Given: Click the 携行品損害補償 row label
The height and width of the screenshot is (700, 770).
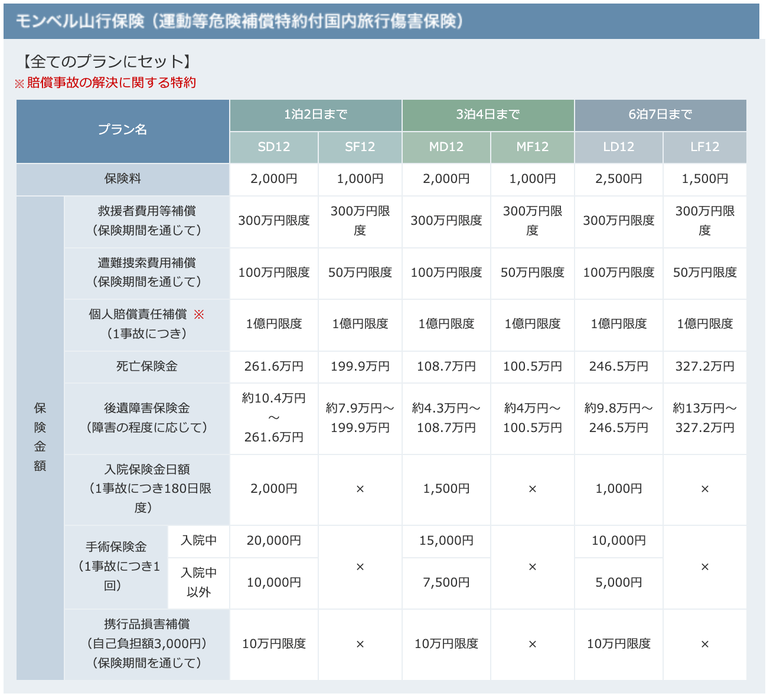Looking at the screenshot, I should 147,645.
